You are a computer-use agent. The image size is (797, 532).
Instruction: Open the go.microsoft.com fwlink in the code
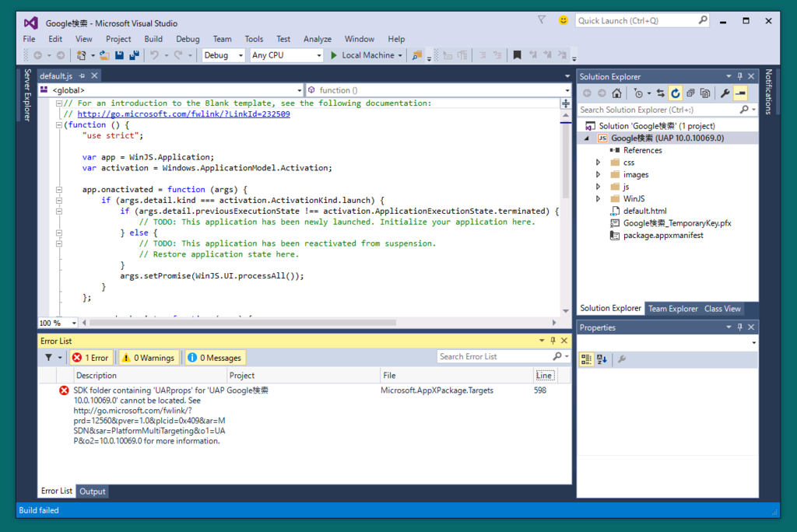coord(183,114)
